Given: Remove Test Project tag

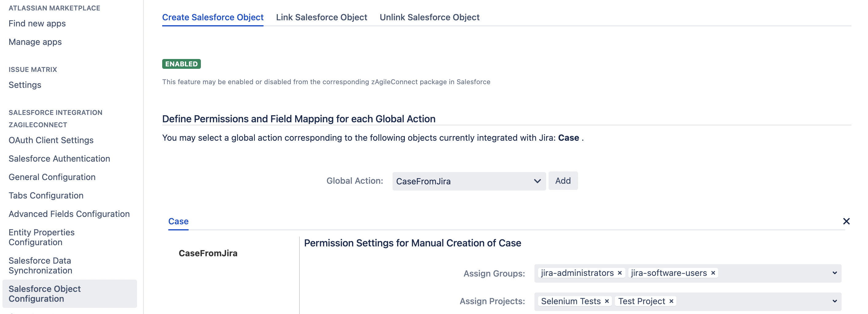Looking at the screenshot, I should 671,301.
